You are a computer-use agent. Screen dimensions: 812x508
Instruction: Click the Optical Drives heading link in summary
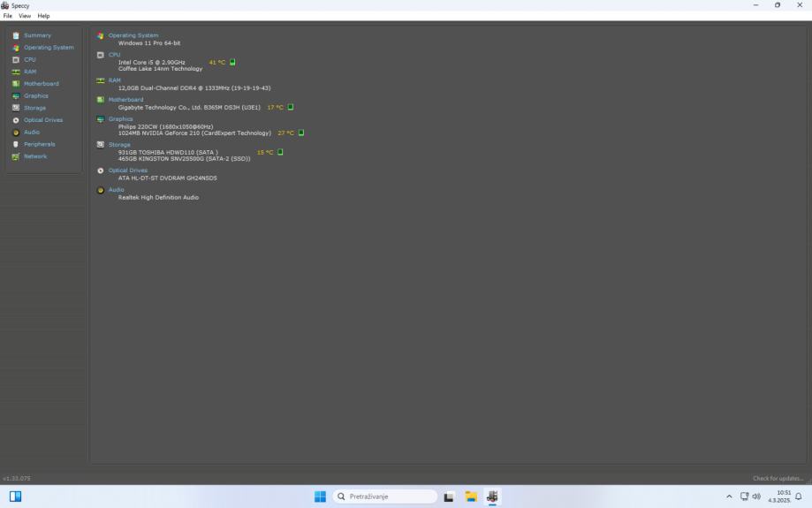(128, 170)
